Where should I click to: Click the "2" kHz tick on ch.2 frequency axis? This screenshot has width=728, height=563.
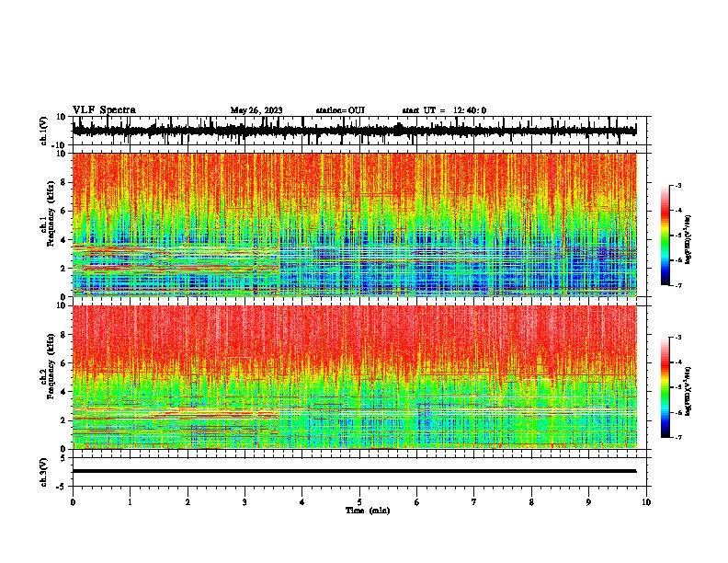[64, 420]
